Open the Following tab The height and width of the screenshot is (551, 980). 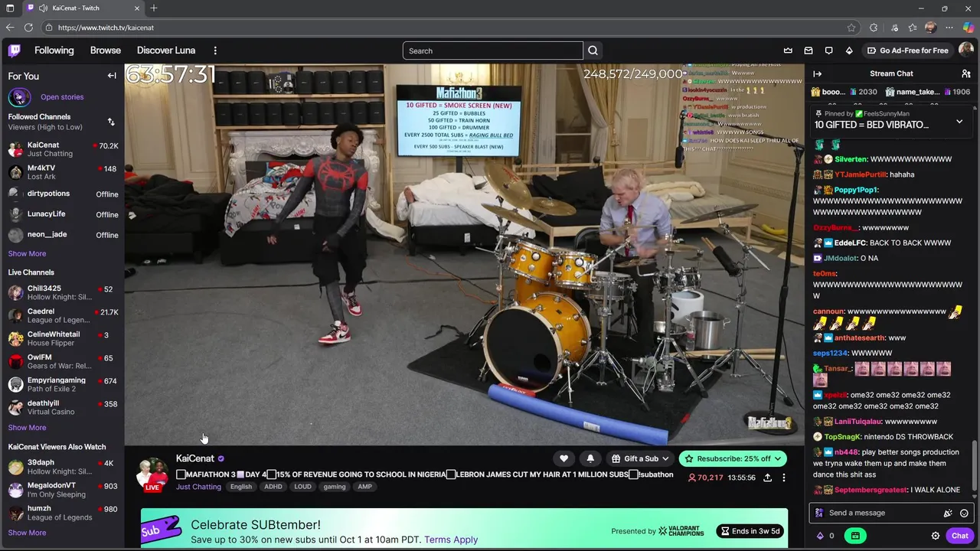click(x=54, y=51)
